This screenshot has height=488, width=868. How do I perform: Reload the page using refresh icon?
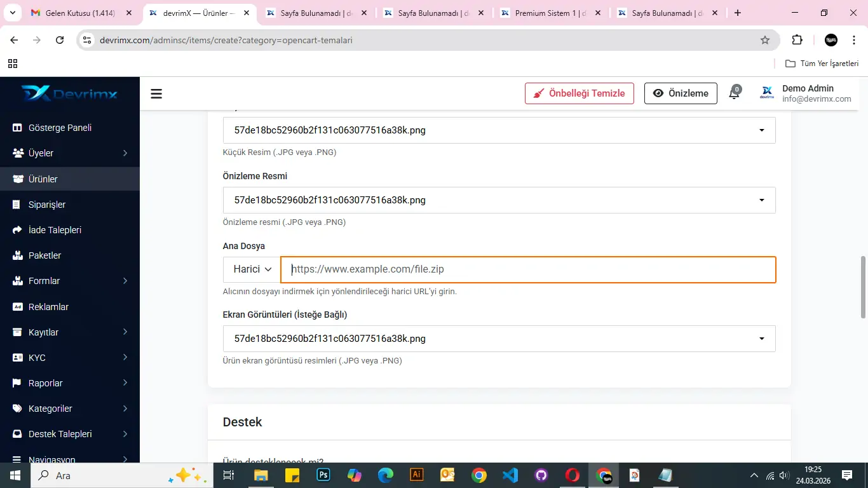click(60, 40)
